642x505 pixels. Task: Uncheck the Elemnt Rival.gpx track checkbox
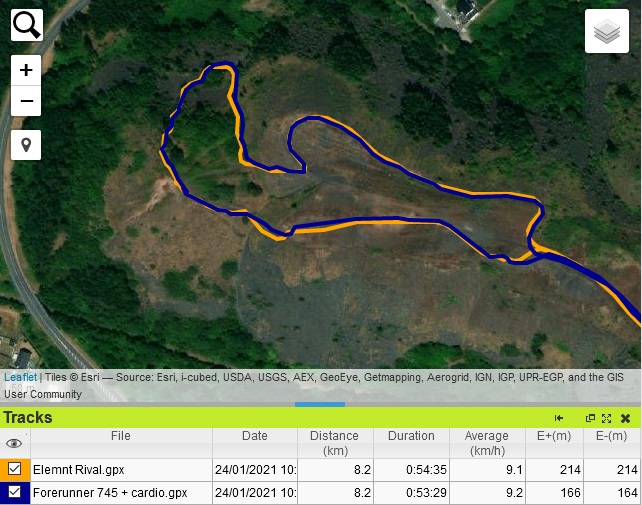(15, 468)
